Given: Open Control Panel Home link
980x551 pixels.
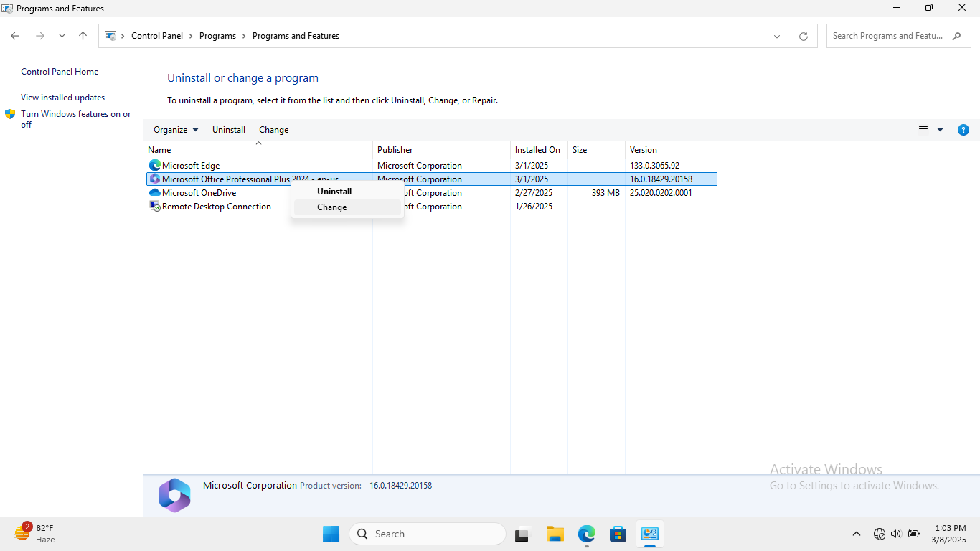Looking at the screenshot, I should pyautogui.click(x=60, y=72).
